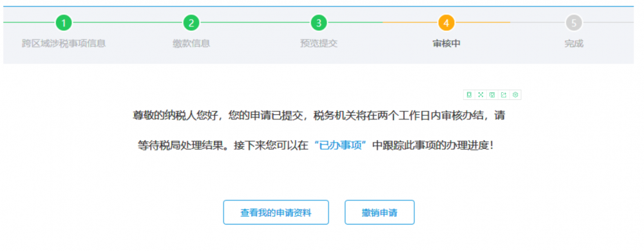The height and width of the screenshot is (251, 644).
Task: Select 预览提交 step label
Action: pos(319,44)
